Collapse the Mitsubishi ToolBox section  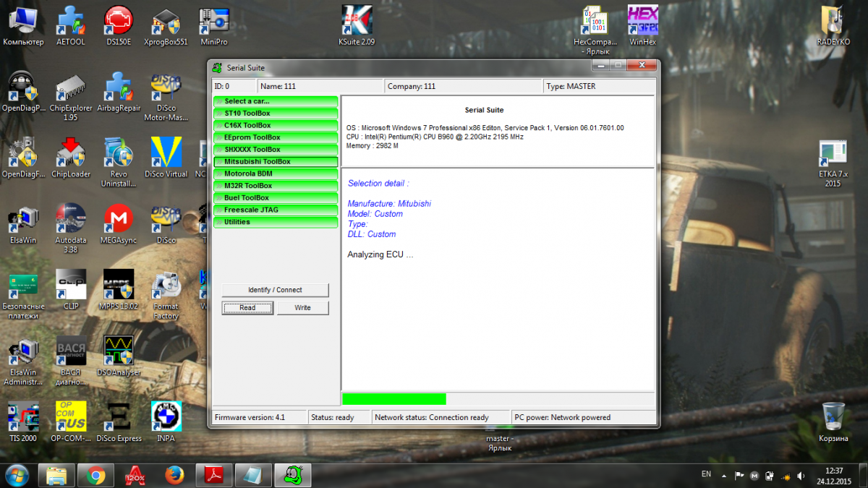(x=276, y=161)
